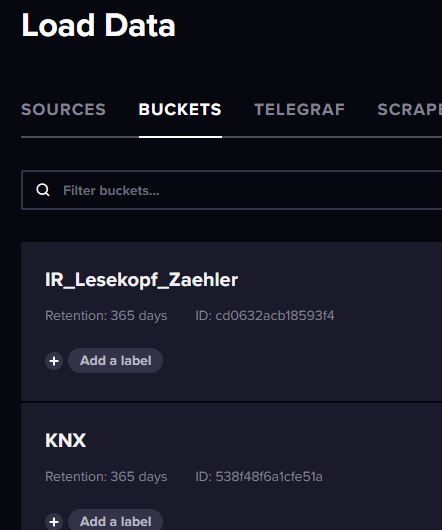Open the Telegraf tab
Screen dimensions: 442x530
pos(299,110)
